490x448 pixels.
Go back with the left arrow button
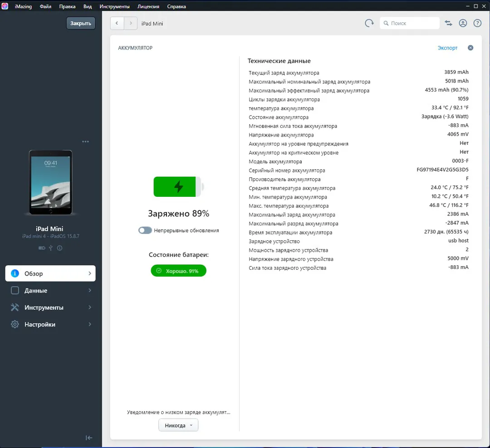pos(117,23)
